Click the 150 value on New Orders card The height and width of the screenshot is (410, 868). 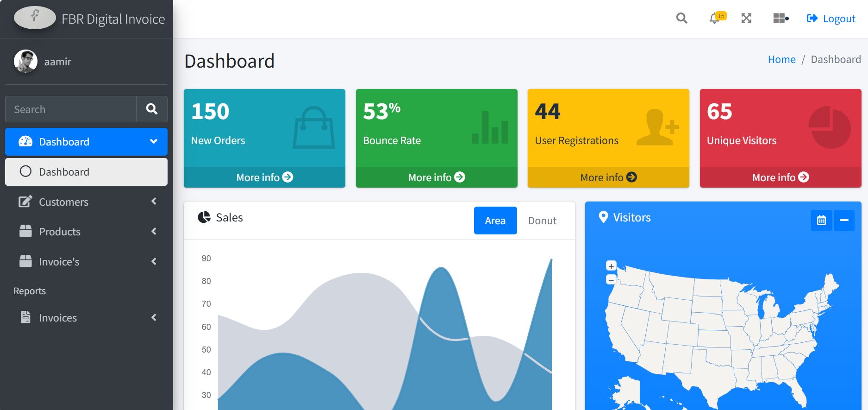coord(210,111)
